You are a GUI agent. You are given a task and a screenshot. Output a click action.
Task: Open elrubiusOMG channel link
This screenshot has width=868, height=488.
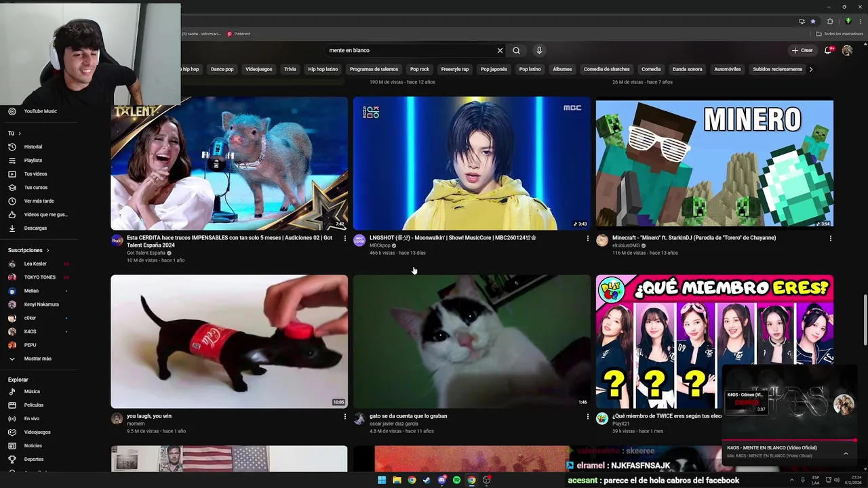(626, 245)
